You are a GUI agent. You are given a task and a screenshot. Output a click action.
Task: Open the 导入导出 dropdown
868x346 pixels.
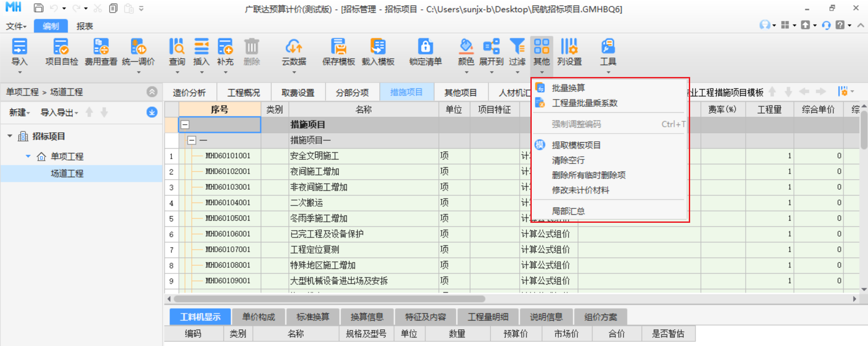point(59,112)
